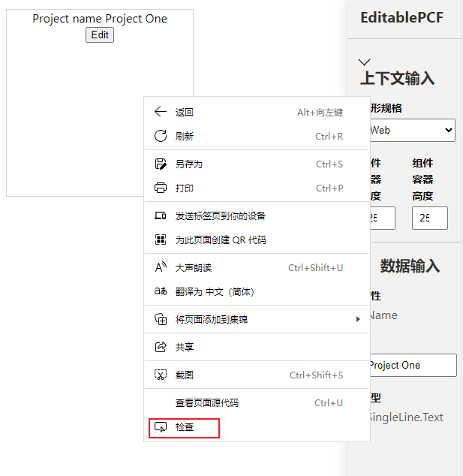This screenshot has width=463, height=476.
Task: Click the Edit button
Action: tap(100, 35)
